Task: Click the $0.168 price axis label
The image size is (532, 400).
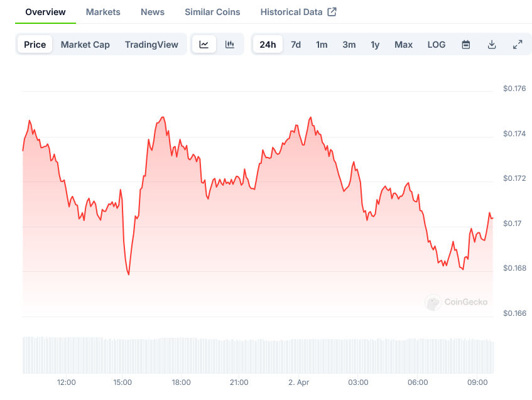Action: [514, 268]
